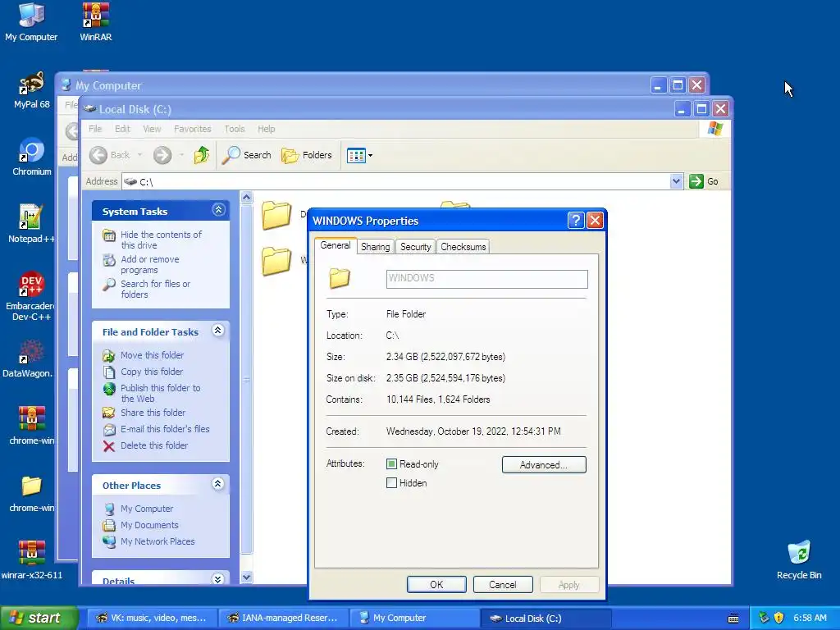840x630 pixels.
Task: Select winrar-x32-611 installer icon
Action: pyautogui.click(x=32, y=559)
